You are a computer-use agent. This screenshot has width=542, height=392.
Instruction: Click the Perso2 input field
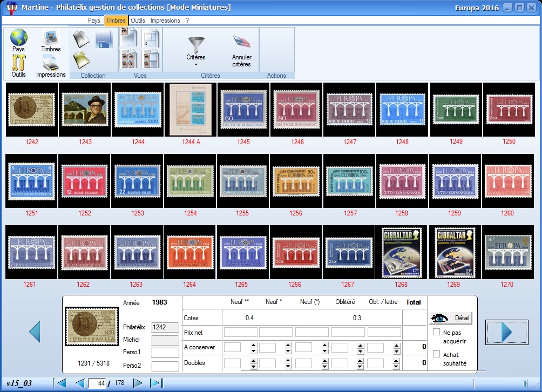point(165,366)
